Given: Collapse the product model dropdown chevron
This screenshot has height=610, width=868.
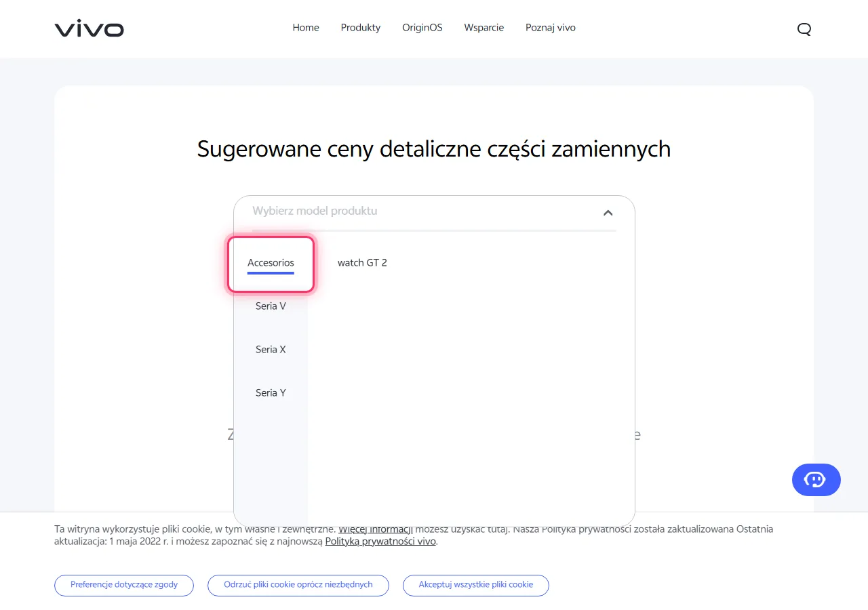Looking at the screenshot, I should pos(608,213).
